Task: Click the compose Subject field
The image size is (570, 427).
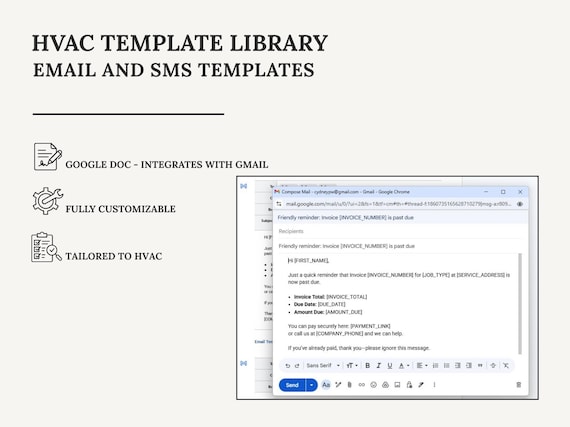Action: tap(400, 246)
